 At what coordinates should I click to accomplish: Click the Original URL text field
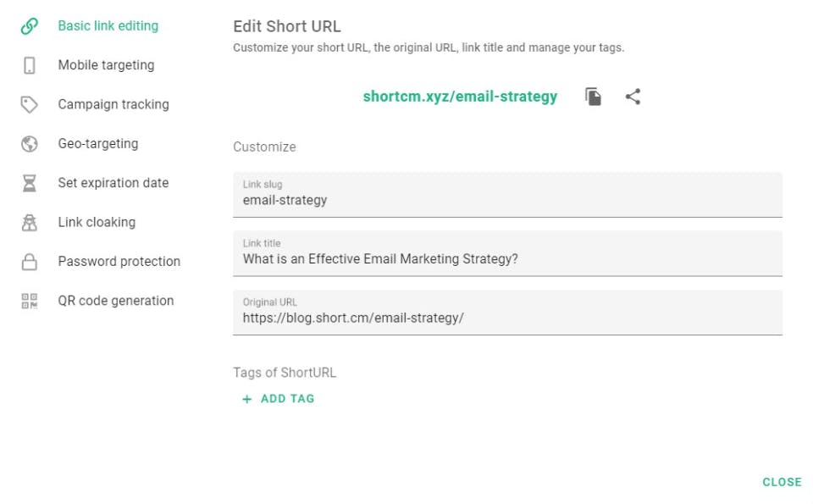pyautogui.click(x=507, y=318)
